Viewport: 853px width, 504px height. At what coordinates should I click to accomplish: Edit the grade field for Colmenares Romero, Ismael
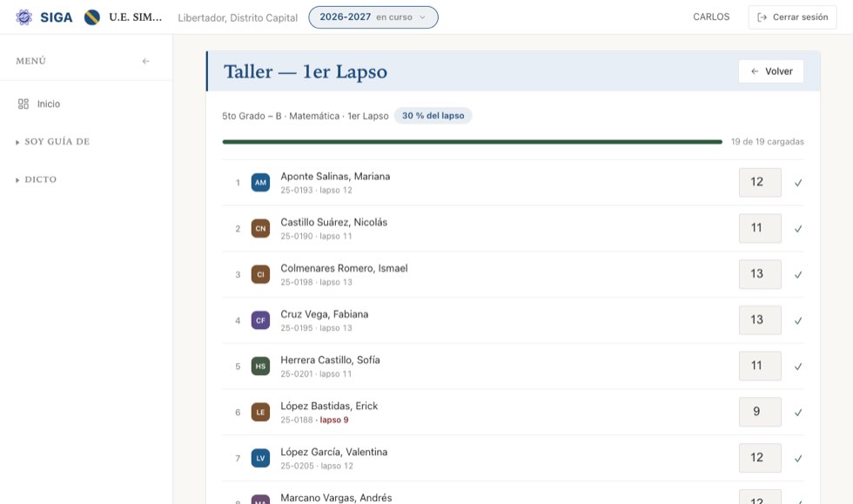(760, 274)
